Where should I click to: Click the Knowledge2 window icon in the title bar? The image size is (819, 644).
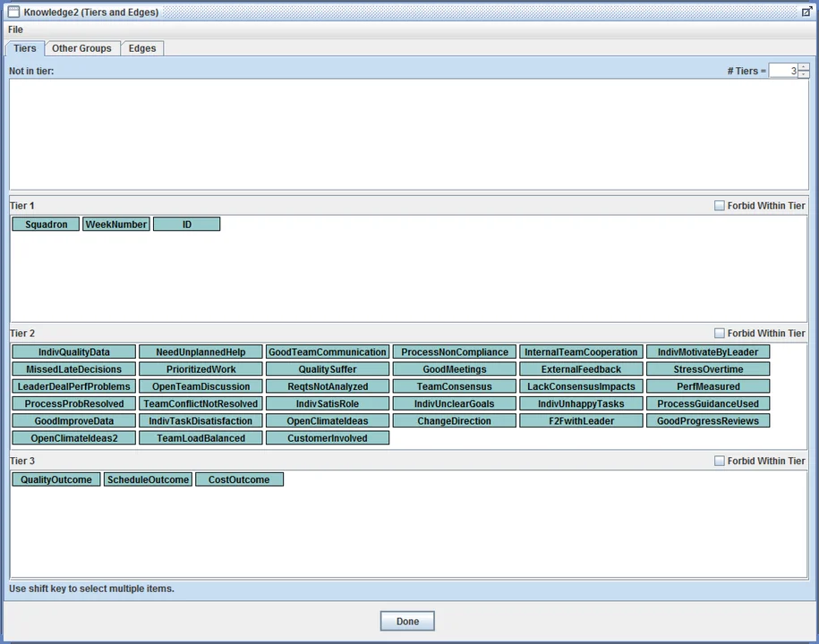[13, 12]
